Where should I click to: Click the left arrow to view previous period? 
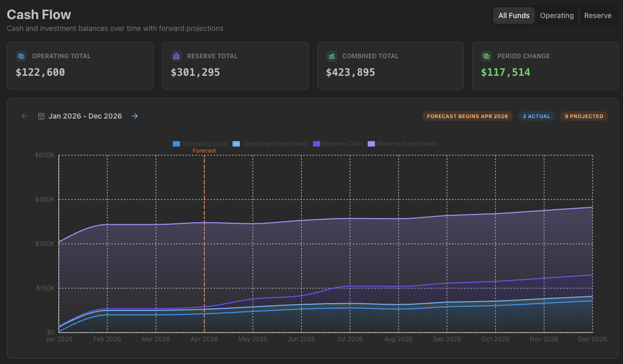point(24,116)
